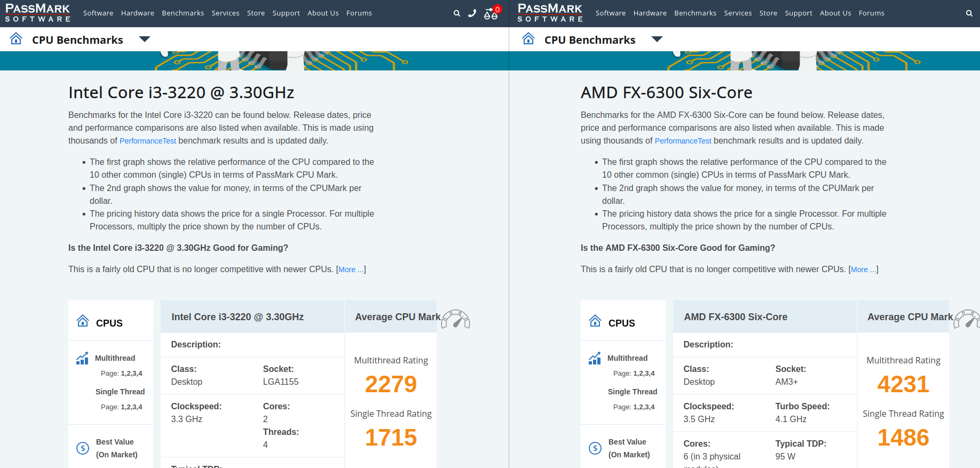
Task: Open the Software menu in the AMD page window
Action: (x=611, y=13)
